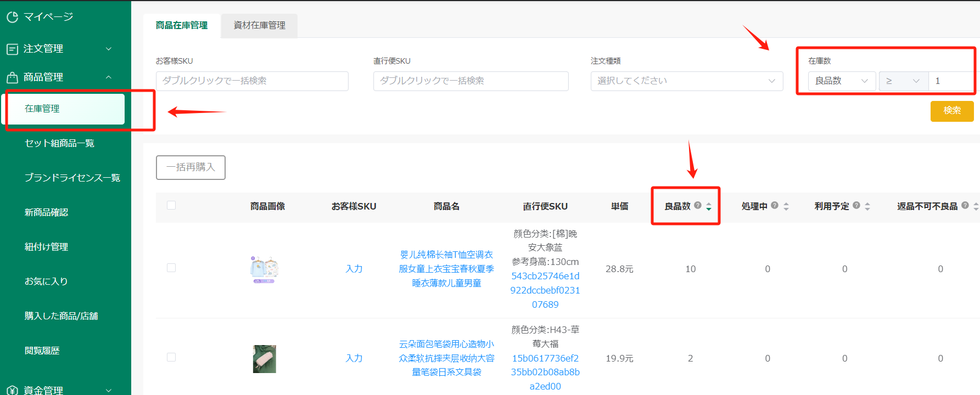The width and height of the screenshot is (980, 395).
Task: Toggle the select-all header checkbox
Action: point(171,205)
